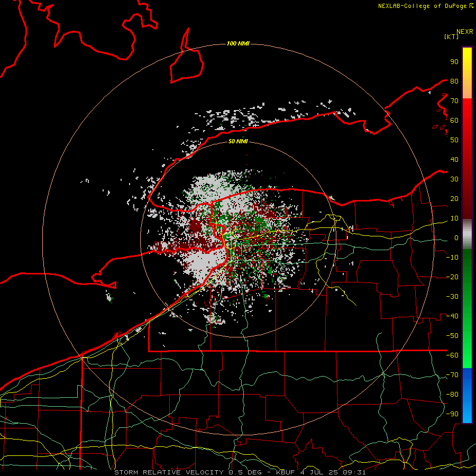Image resolution: width=476 pixels, height=476 pixels.
Task: Click the positive 40 knot scale label
Action: click(454, 160)
